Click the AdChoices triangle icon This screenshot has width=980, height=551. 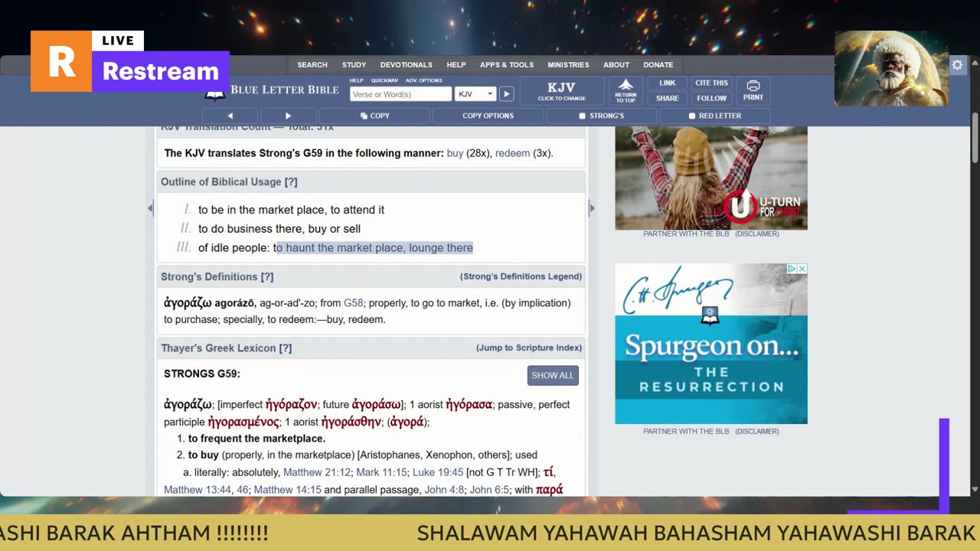tap(792, 269)
